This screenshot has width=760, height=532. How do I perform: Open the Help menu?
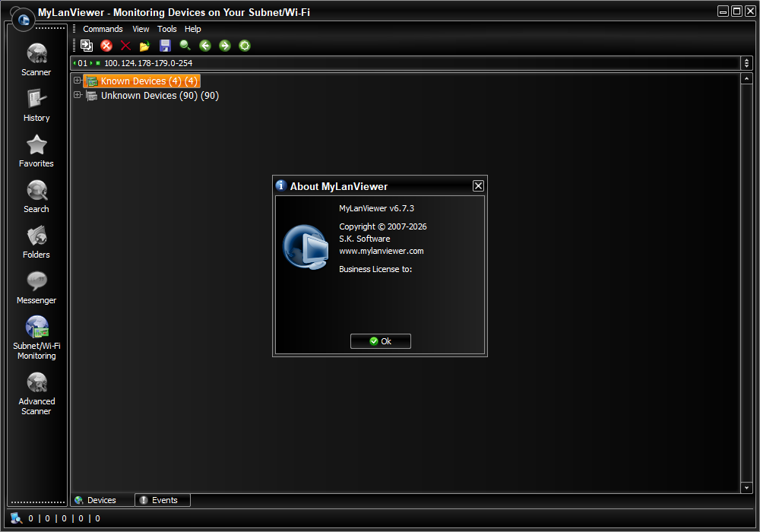pos(192,29)
